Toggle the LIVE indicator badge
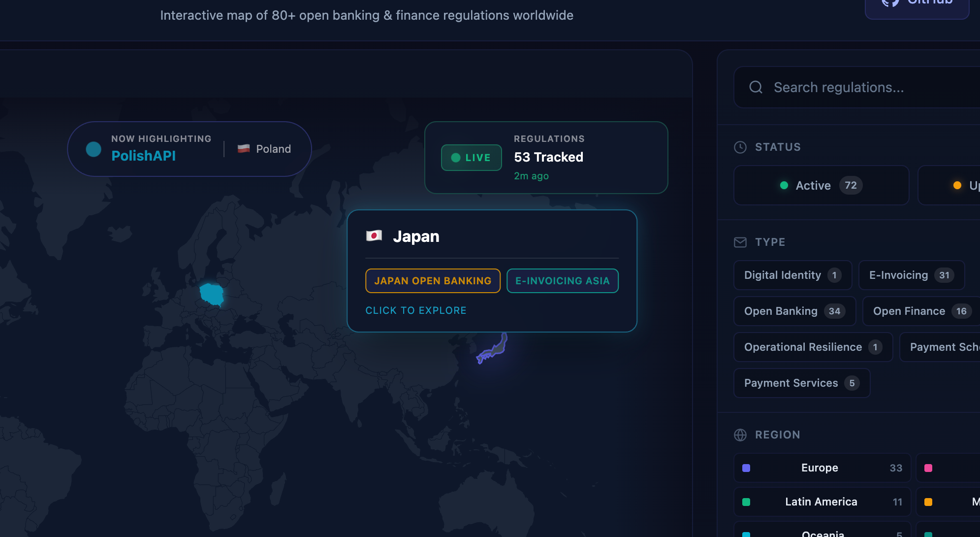The width and height of the screenshot is (980, 537). [471, 158]
